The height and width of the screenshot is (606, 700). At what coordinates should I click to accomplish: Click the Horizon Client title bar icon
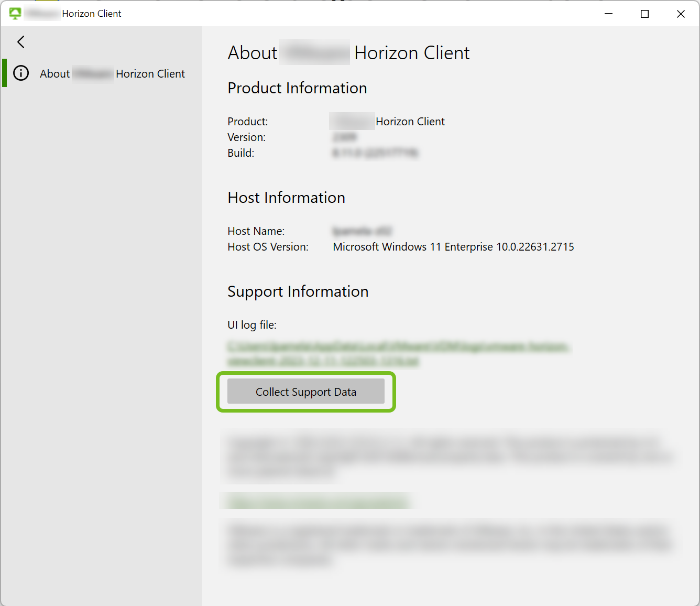(x=15, y=14)
